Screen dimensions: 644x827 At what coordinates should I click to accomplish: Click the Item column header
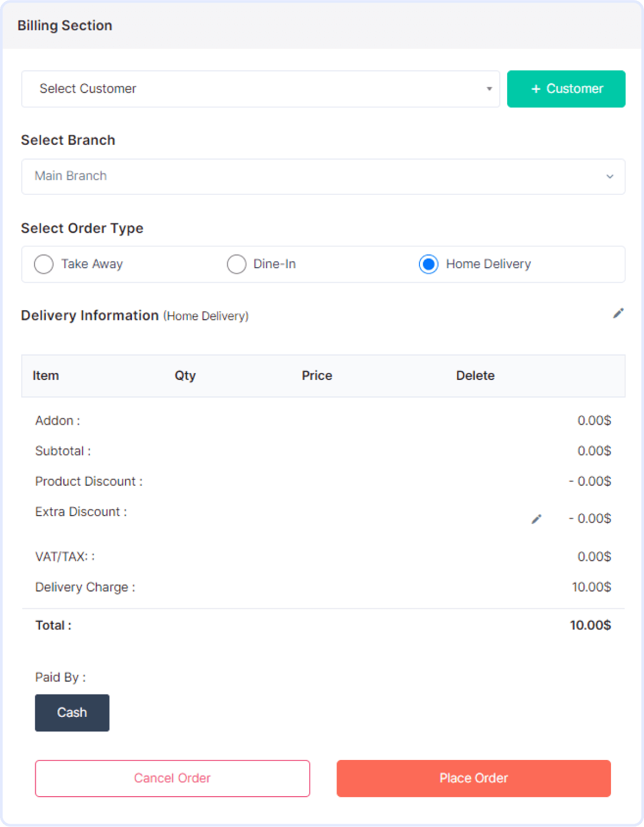tap(46, 376)
